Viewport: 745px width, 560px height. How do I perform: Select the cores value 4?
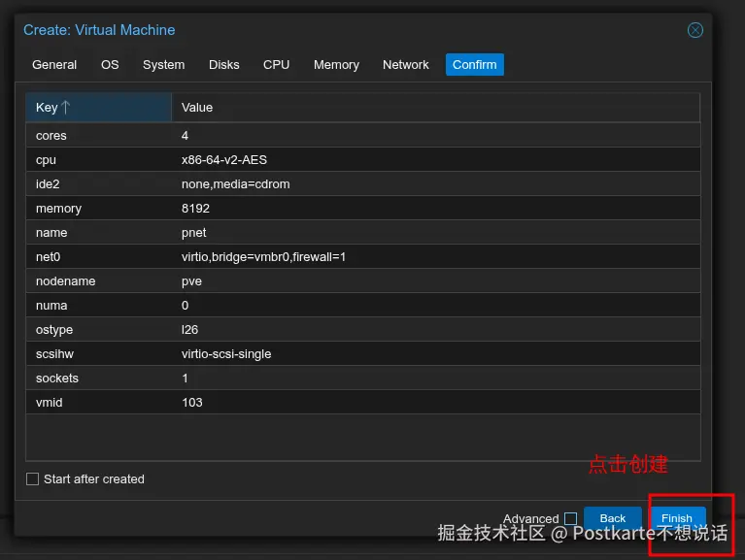click(x=185, y=136)
